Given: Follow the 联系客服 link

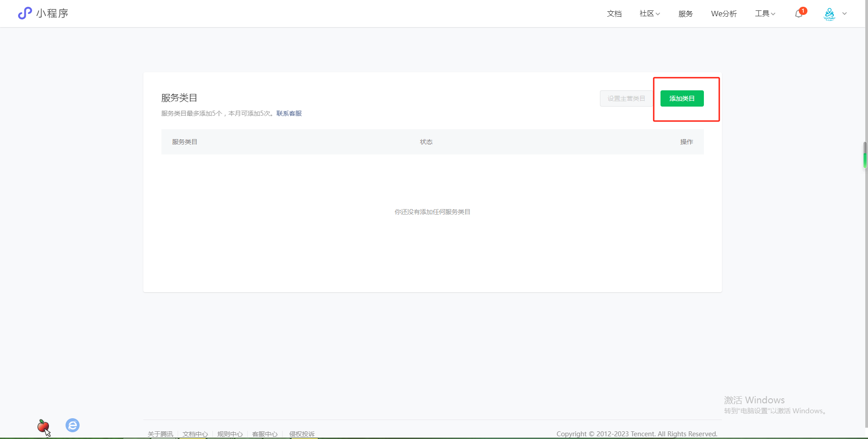Looking at the screenshot, I should (289, 113).
